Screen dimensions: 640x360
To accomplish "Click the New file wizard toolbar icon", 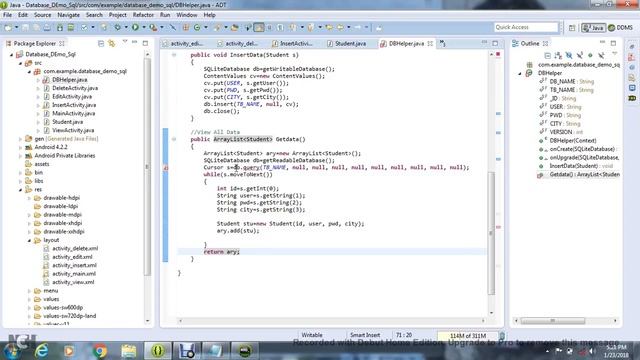I will 8,27.
